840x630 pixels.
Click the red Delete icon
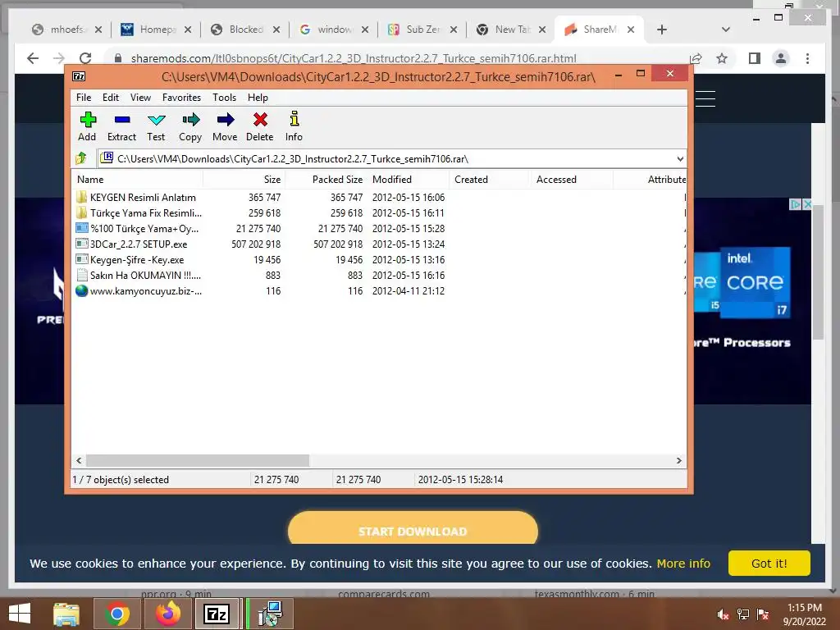click(260, 120)
